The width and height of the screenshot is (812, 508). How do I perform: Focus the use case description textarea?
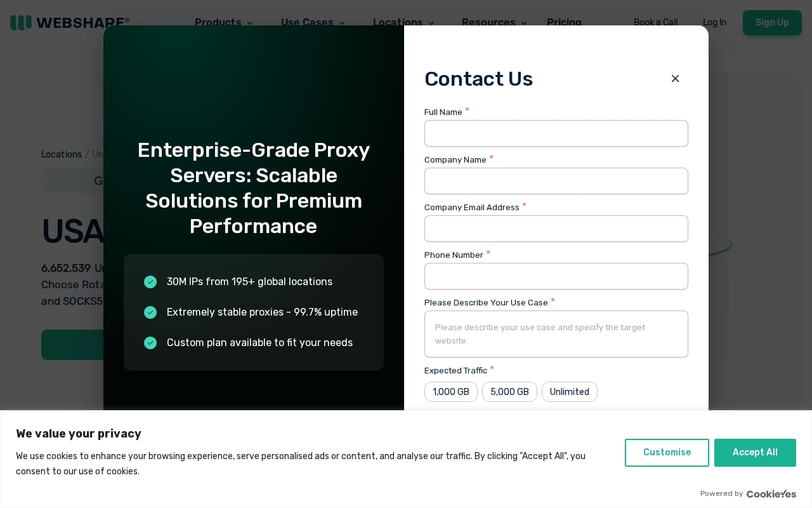point(556,334)
